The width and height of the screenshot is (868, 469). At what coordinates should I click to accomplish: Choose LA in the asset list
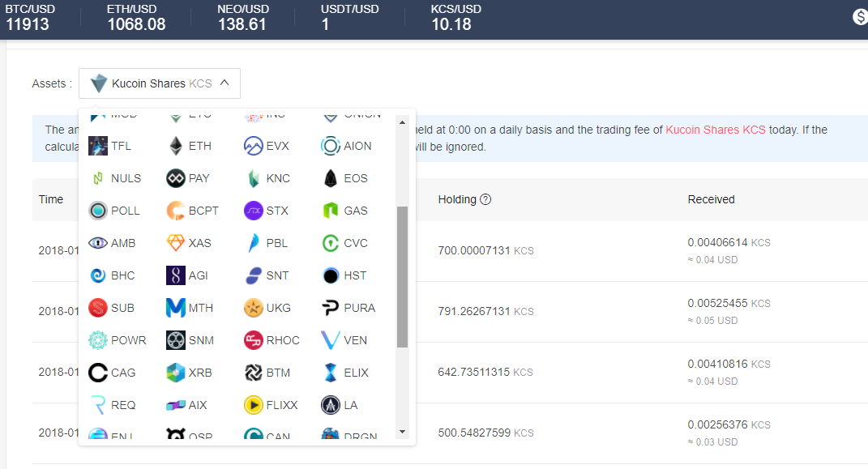coord(340,405)
